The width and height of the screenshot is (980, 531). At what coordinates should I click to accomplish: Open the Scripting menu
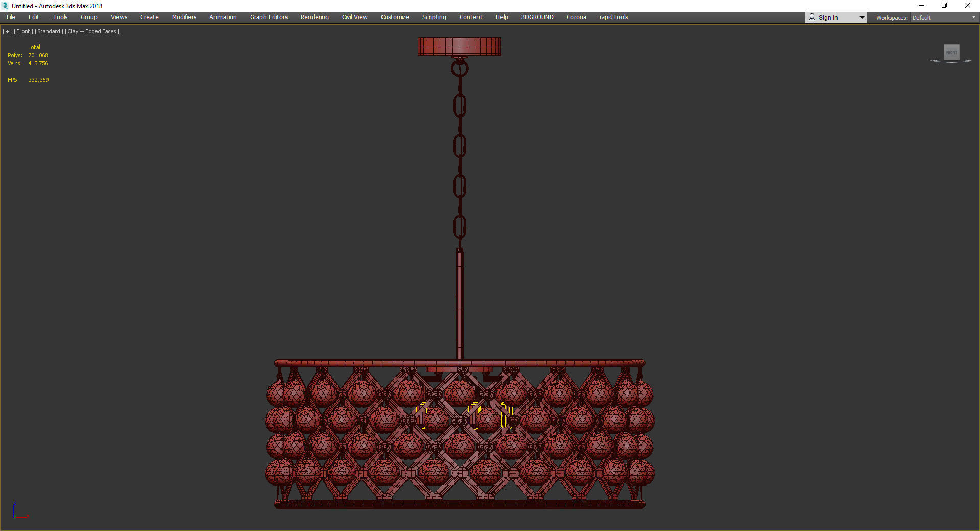(434, 17)
